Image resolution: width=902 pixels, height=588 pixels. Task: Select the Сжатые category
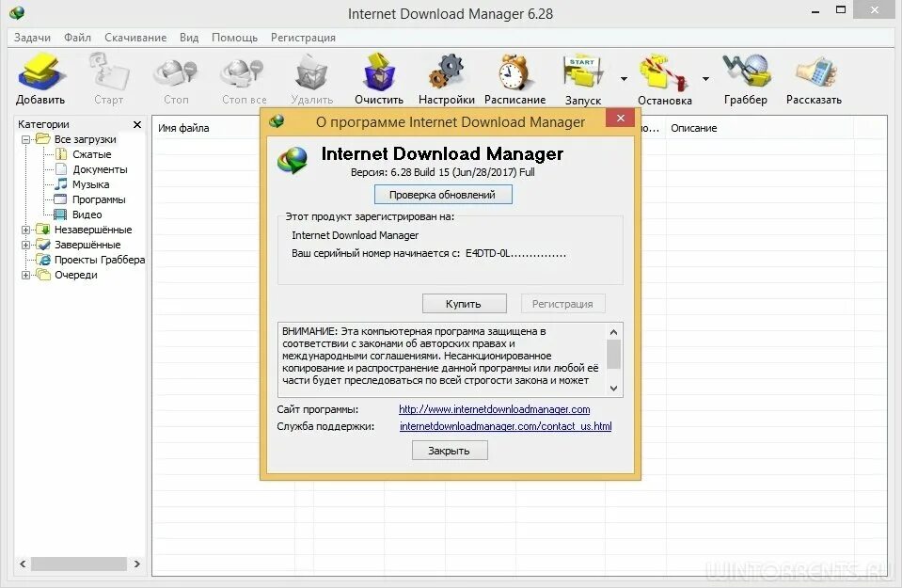point(91,154)
